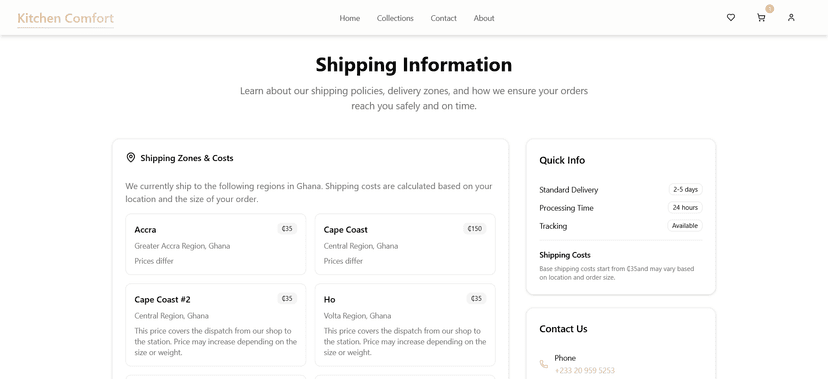
Task: Select the Cape Coast #2 zone card
Action: [215, 325]
